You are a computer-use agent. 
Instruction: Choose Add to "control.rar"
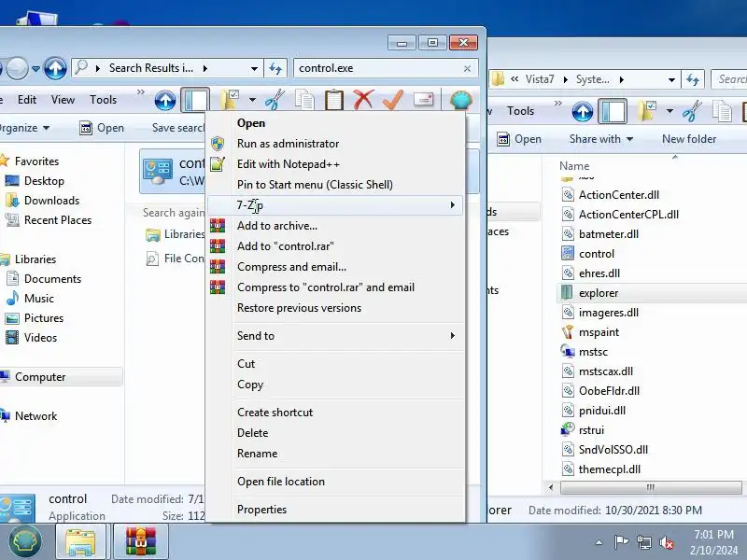coord(335,246)
